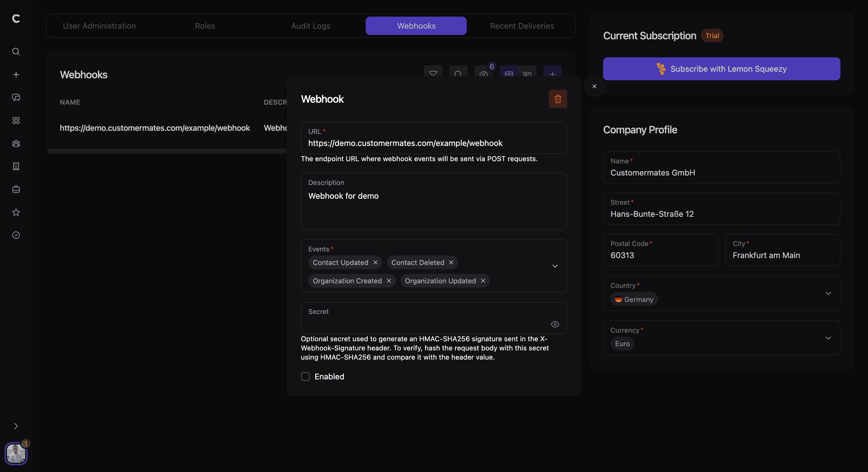The image size is (868, 472).
Task: Click the red trash delete webhook icon
Action: point(558,99)
